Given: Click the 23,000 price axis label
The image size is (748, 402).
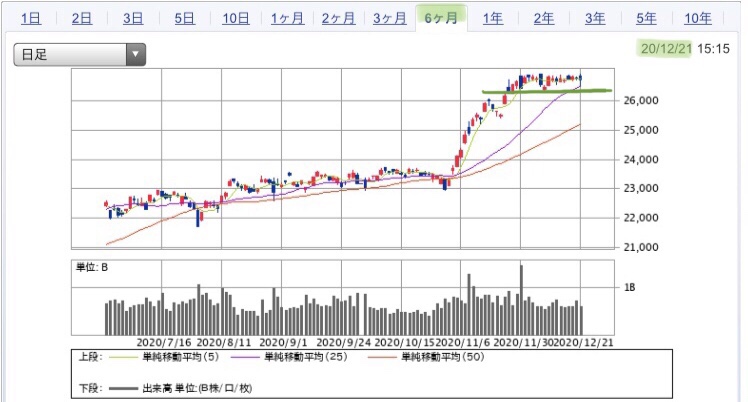Looking at the screenshot, I should (641, 188).
